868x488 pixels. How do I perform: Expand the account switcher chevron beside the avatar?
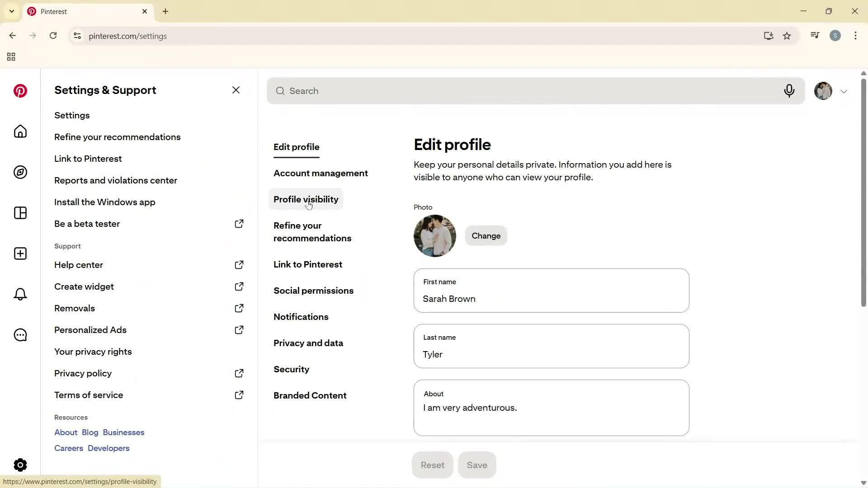844,91
